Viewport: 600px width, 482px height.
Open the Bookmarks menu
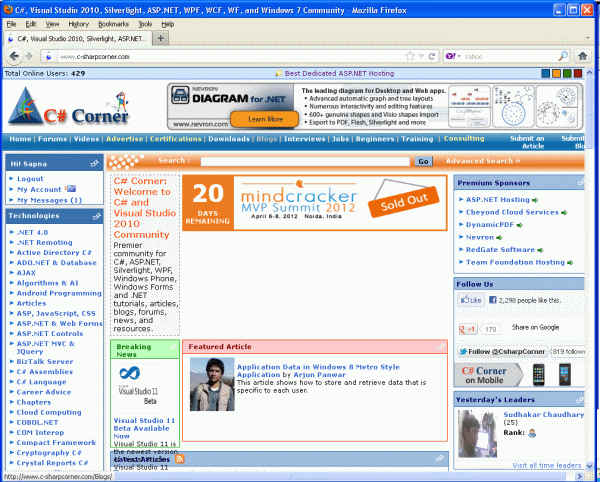(x=113, y=24)
